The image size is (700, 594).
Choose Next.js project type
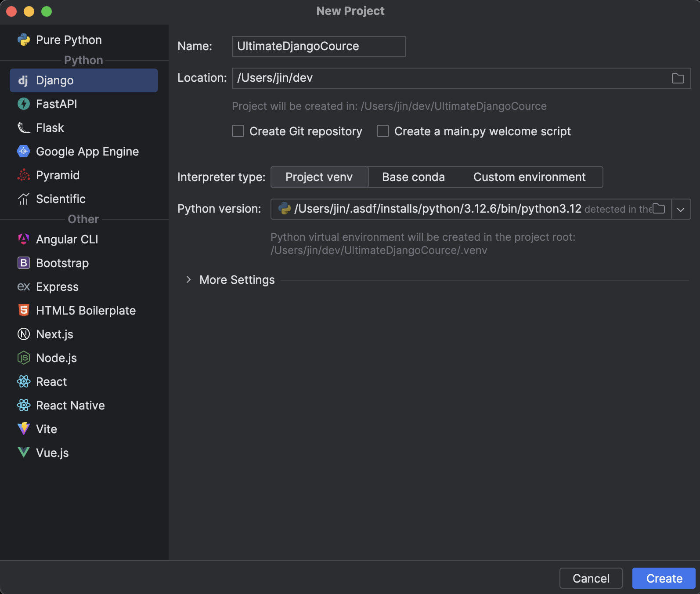[x=84, y=334]
